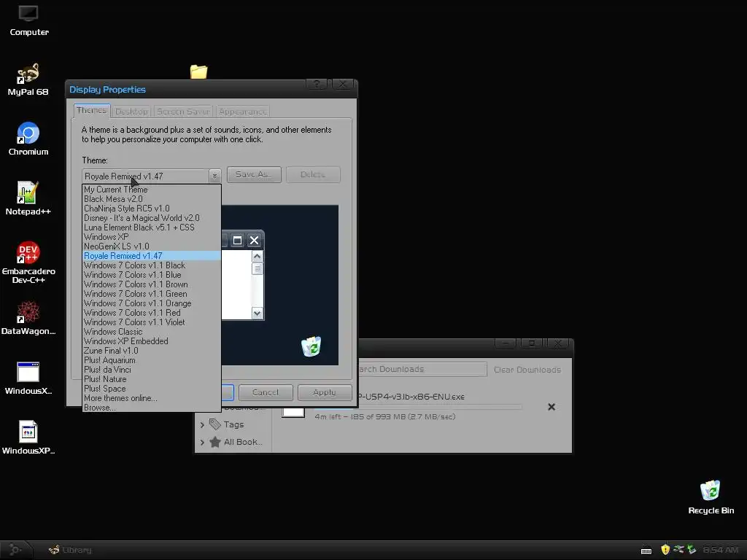Select Plus! Aquarium theme
Image resolution: width=747 pixels, height=560 pixels.
point(152,360)
